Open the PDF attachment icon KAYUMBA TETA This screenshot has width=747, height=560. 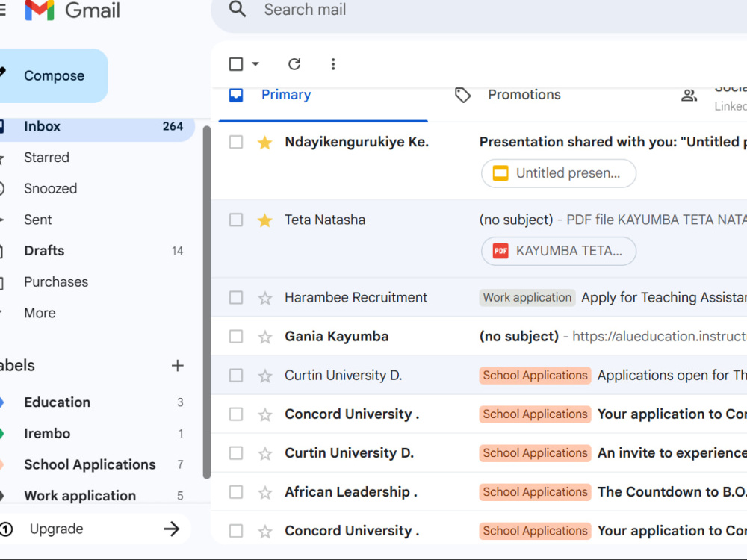[500, 251]
